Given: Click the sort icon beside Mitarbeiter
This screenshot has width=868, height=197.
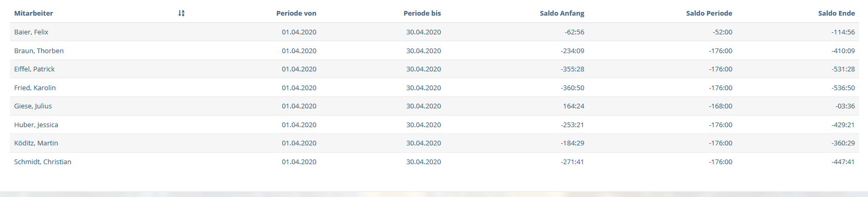Looking at the screenshot, I should tap(182, 13).
